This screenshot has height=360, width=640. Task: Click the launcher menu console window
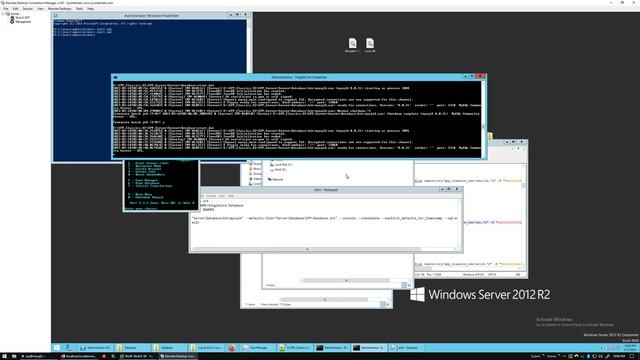click(161, 186)
